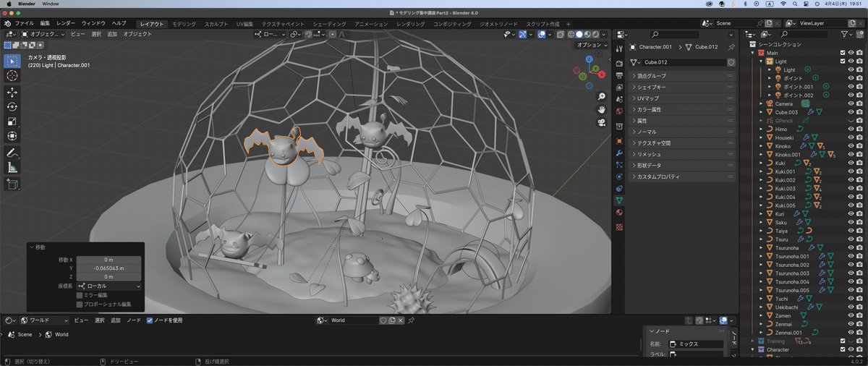The width and height of the screenshot is (868, 366).
Task: Add a new workspace with plus button
Action: [568, 24]
